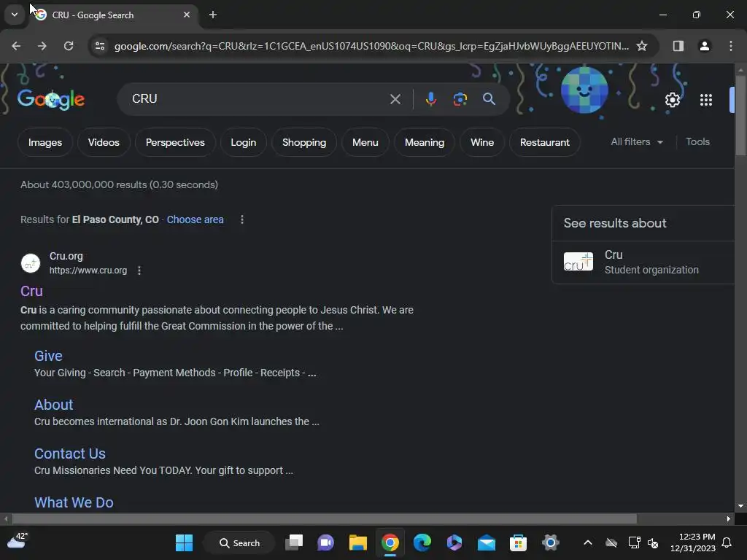Viewport: 747px width, 560px height.
Task: Click the vertical scrollbar thumb
Action: pos(740,114)
